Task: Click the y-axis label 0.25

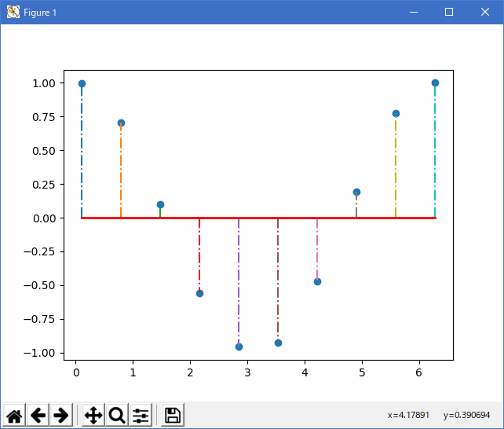Action: click(x=44, y=185)
